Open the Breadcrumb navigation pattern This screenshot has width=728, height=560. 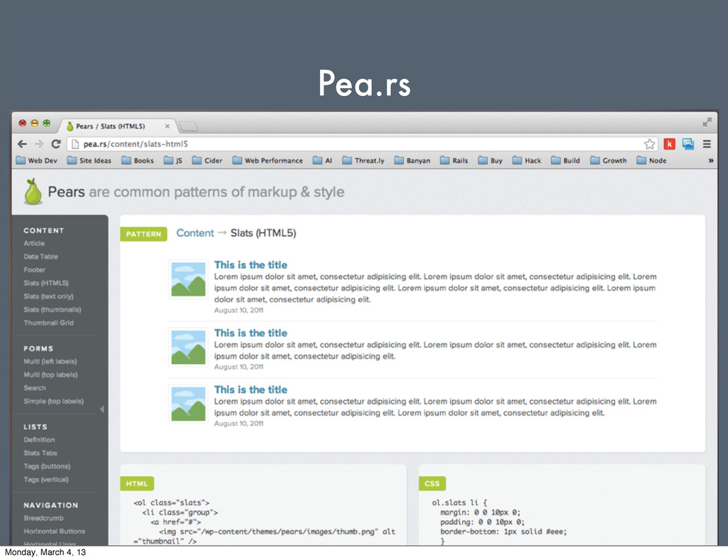click(43, 518)
